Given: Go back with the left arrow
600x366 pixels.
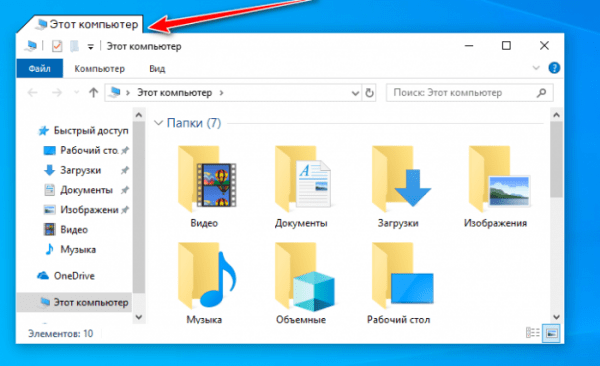Looking at the screenshot, I should click(33, 93).
